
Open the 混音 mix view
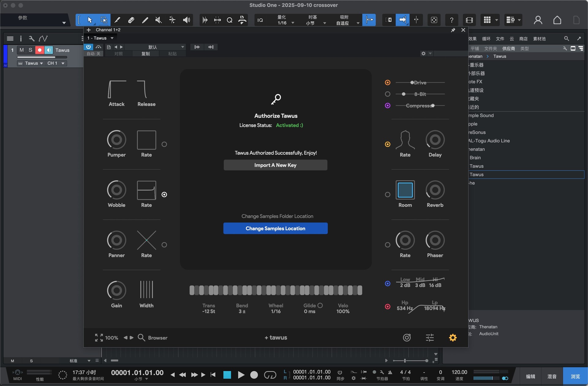(552, 376)
